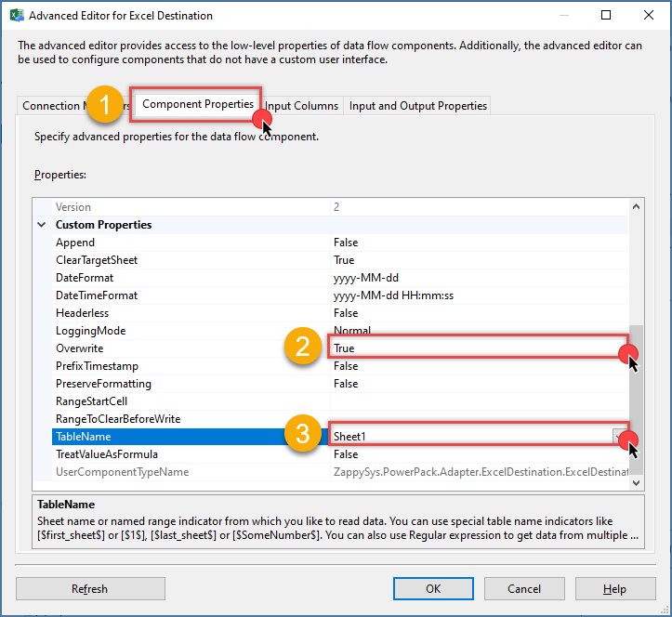672x617 pixels.
Task: Open Help for the editor
Action: pos(613,588)
